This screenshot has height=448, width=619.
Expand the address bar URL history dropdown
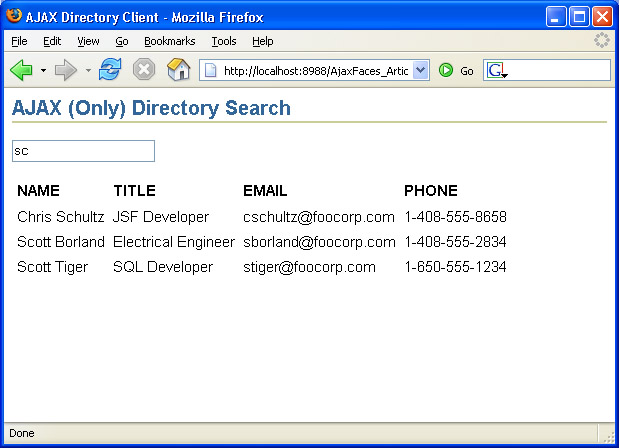pyautogui.click(x=421, y=71)
